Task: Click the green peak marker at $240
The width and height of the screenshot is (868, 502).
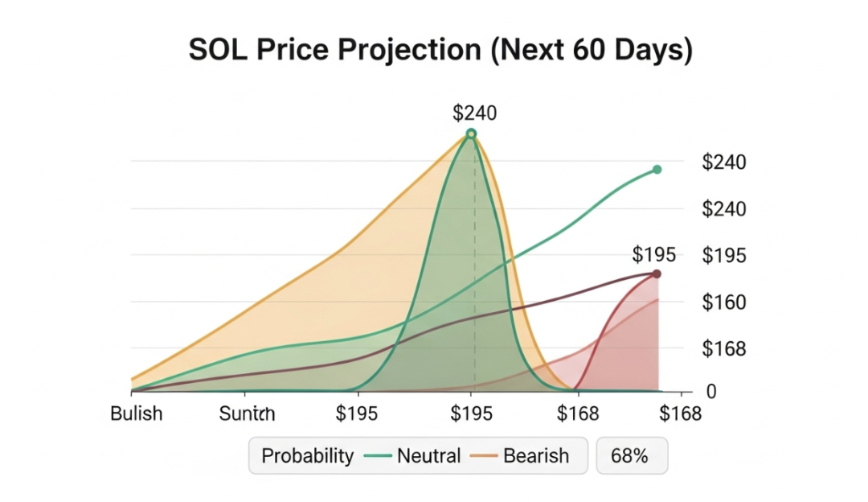Action: [x=472, y=134]
